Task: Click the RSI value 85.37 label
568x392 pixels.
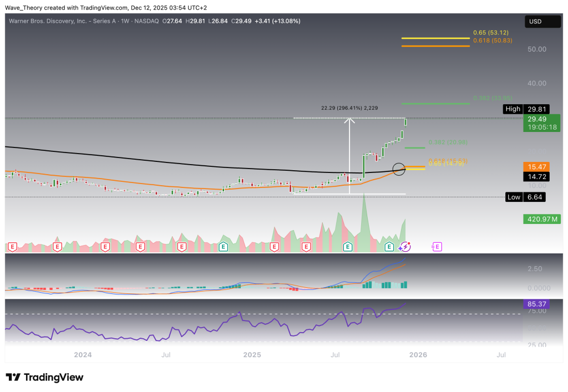Action: tap(541, 304)
